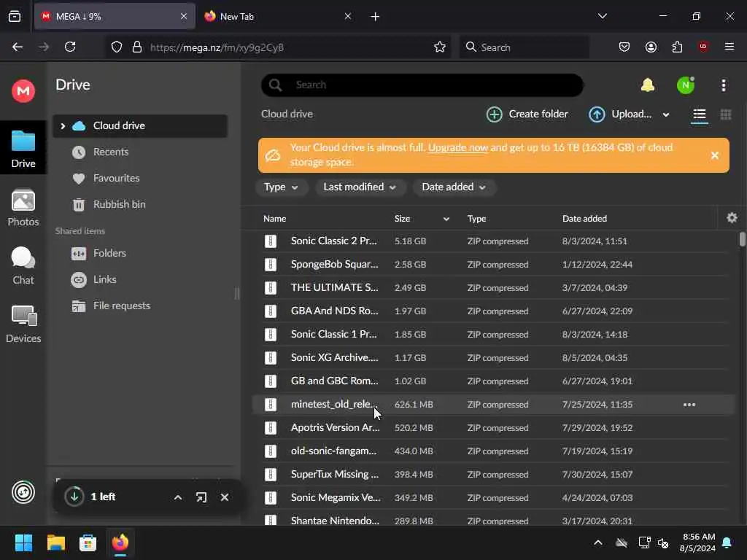This screenshot has width=747, height=560.
Task: Open Firefox hamburger application menu
Action: click(x=729, y=47)
